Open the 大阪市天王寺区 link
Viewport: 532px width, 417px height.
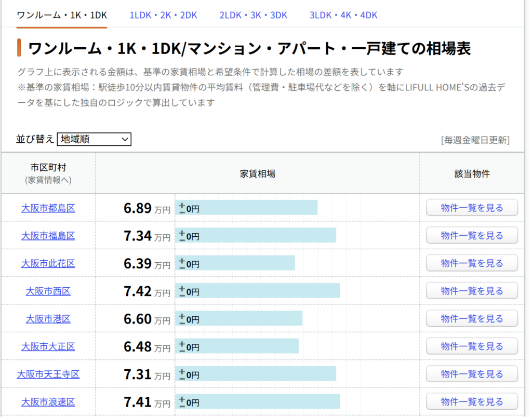pyautogui.click(x=48, y=374)
